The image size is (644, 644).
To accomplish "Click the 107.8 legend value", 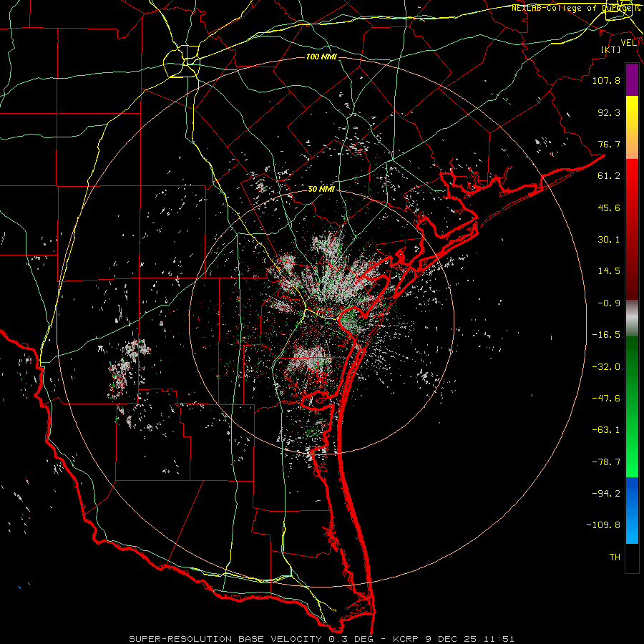I will [606, 80].
